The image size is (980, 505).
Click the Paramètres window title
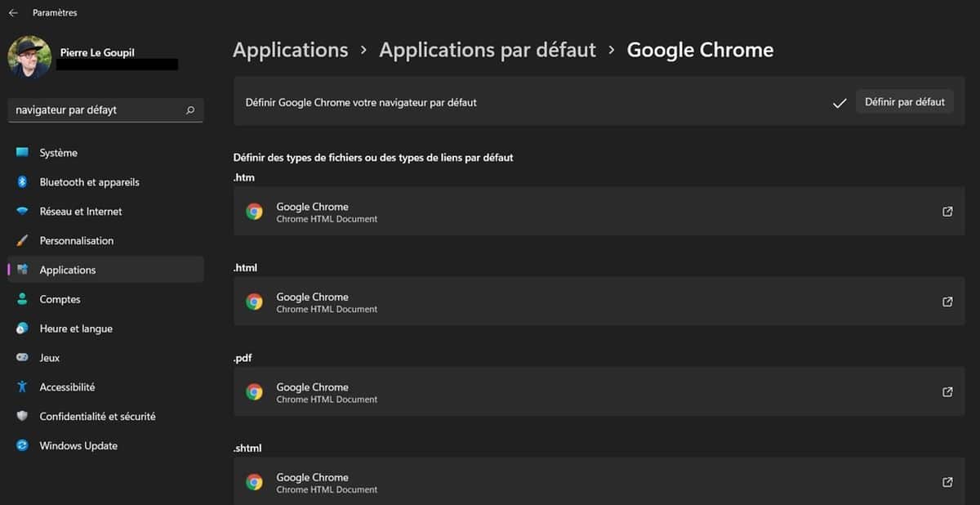(x=55, y=13)
